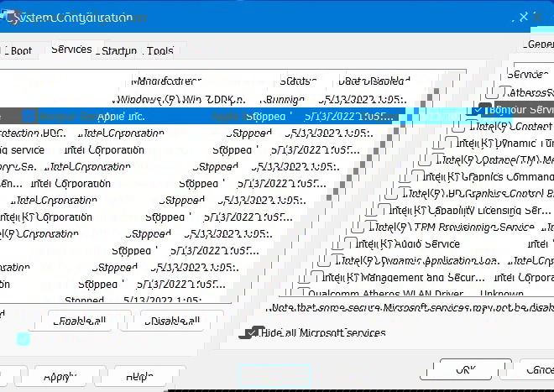
Task: Open Help from the dialog
Action: (139, 377)
